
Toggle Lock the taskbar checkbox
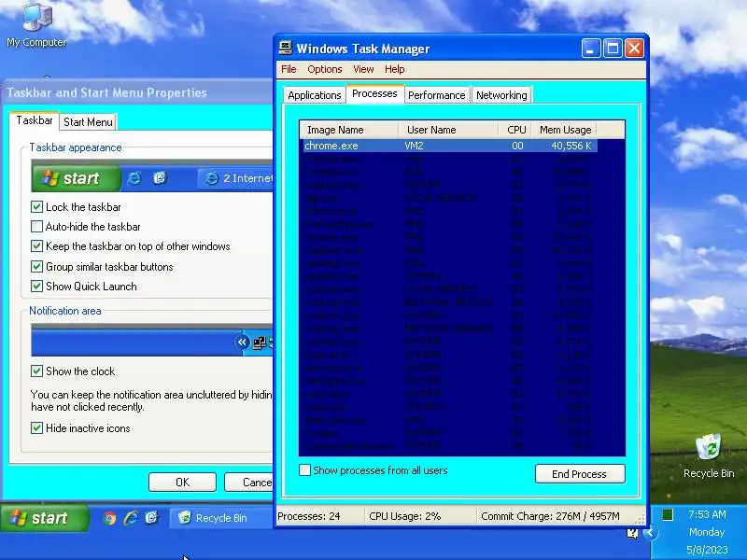pos(36,206)
